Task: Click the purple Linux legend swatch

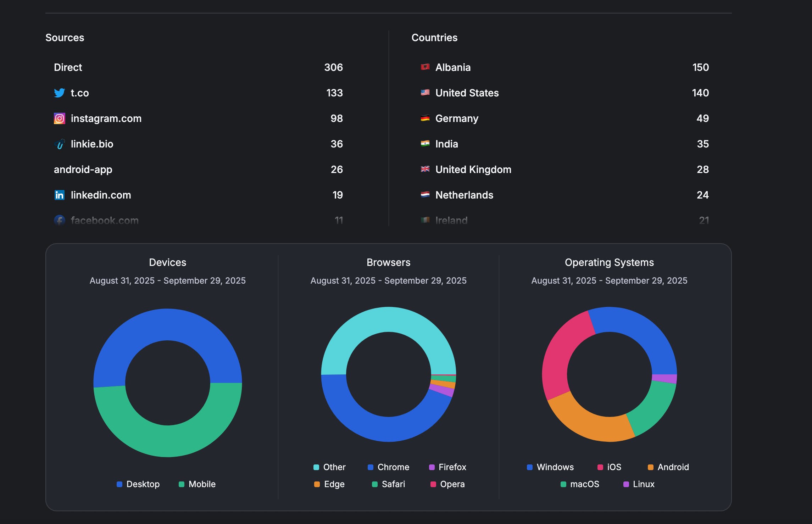Action: pyautogui.click(x=626, y=484)
